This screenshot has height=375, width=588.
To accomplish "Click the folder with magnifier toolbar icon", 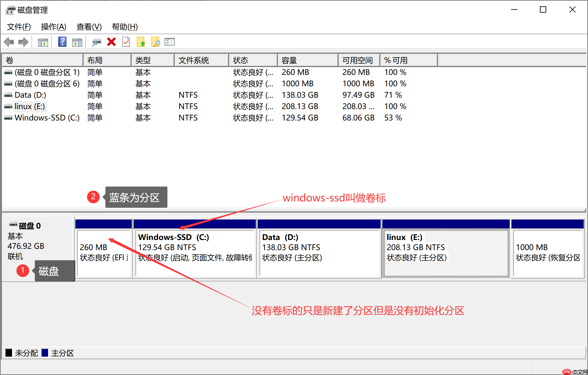I will pos(155,42).
